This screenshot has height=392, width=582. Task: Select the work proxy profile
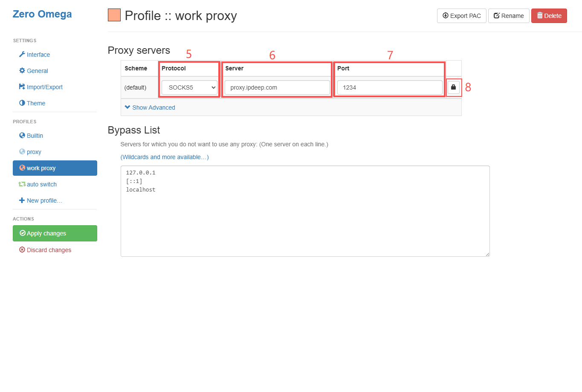coord(55,168)
